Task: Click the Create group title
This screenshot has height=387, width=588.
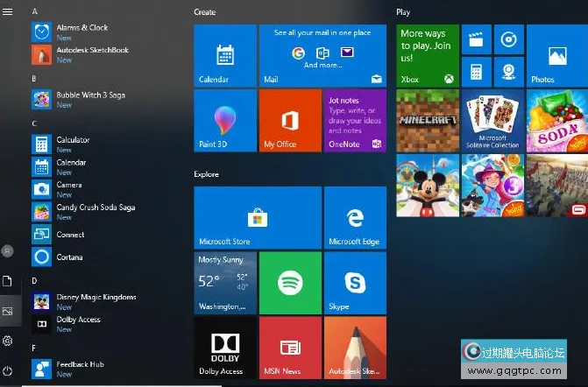Action: click(205, 12)
